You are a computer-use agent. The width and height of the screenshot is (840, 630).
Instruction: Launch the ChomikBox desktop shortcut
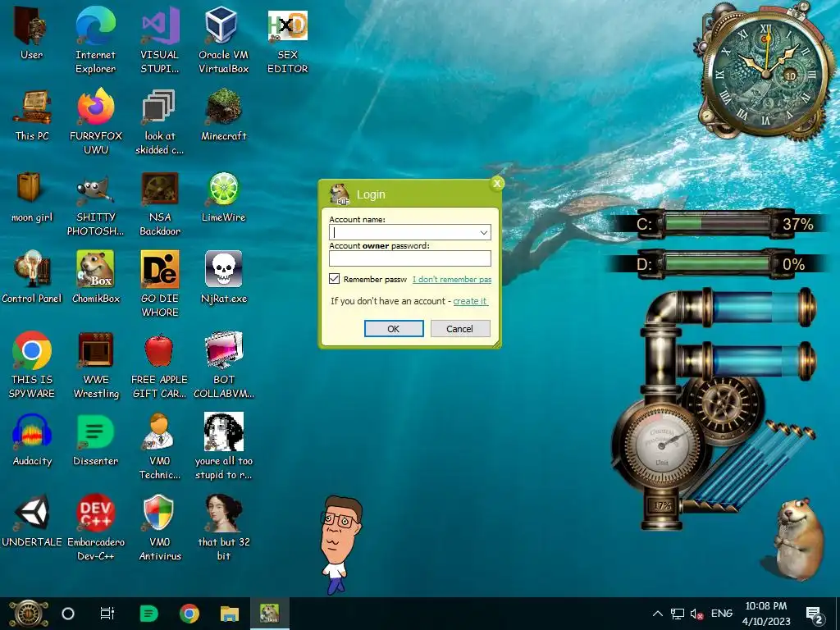[x=96, y=277]
